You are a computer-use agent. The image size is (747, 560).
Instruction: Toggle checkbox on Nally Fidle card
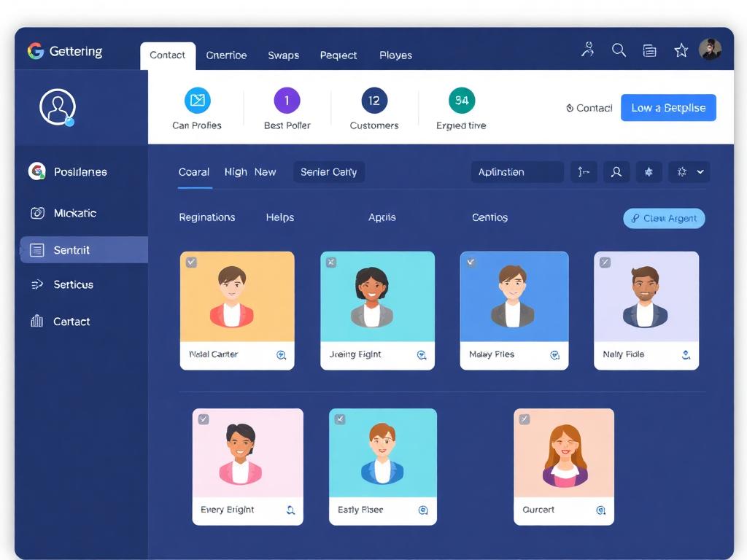coord(605,262)
